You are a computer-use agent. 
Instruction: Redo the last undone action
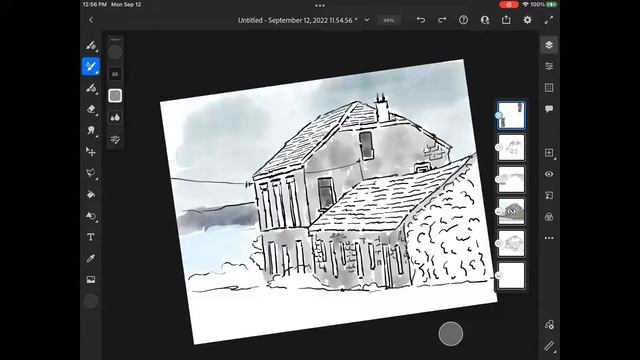coord(442,20)
